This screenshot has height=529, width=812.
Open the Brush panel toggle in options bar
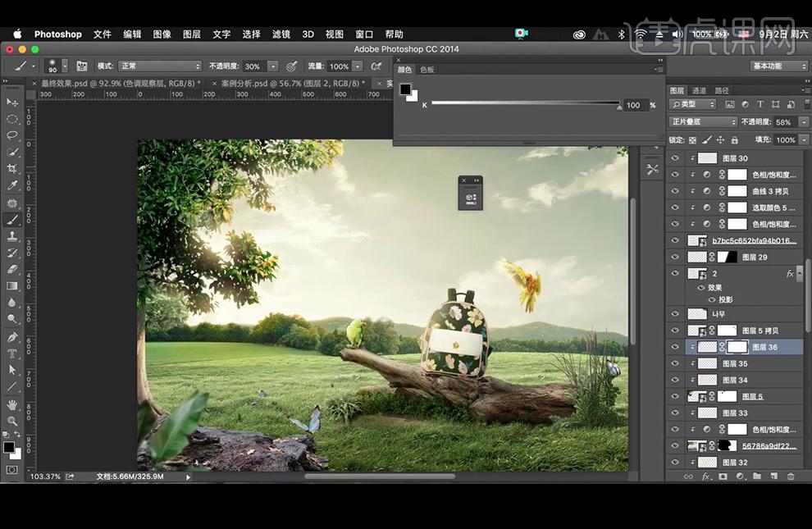click(82, 66)
